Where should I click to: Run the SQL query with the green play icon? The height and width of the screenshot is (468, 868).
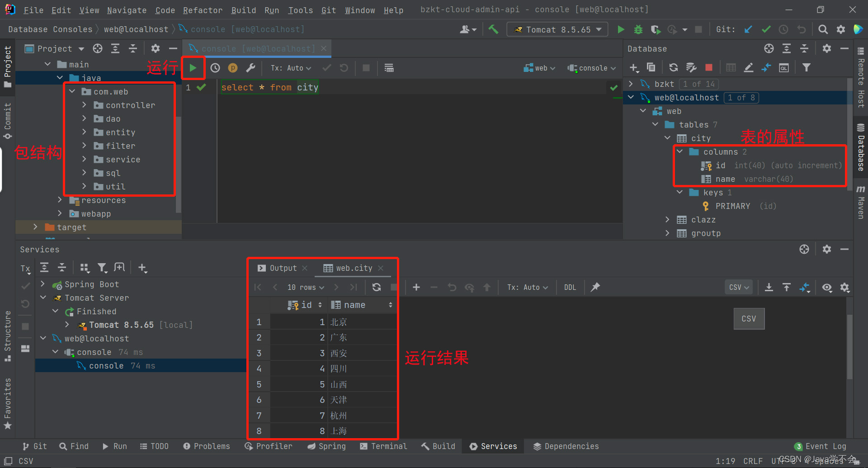[x=193, y=68]
